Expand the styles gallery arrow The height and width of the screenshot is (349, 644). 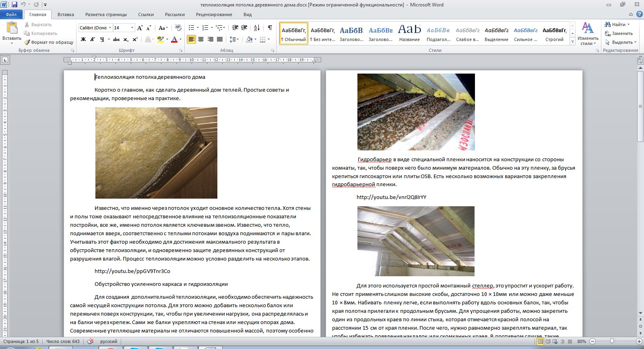pyautogui.click(x=572, y=41)
